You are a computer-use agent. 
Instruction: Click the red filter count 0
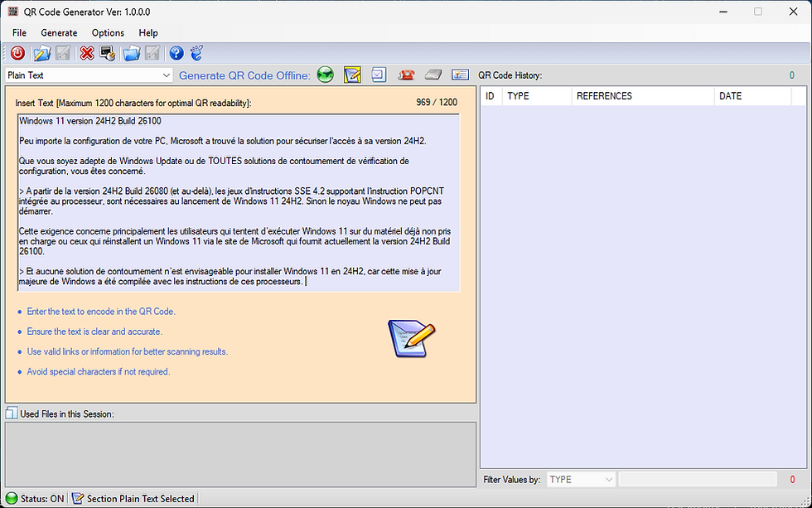[792, 480]
